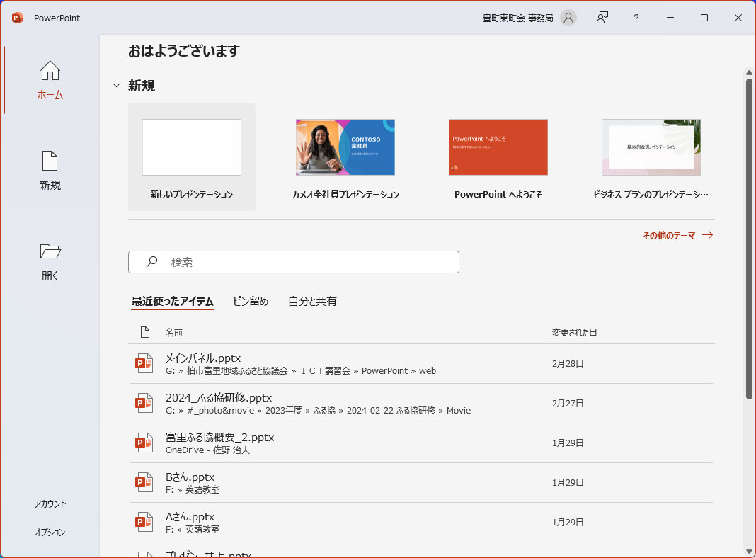
Task: Click the scrollbar down arrow
Action: 749,551
